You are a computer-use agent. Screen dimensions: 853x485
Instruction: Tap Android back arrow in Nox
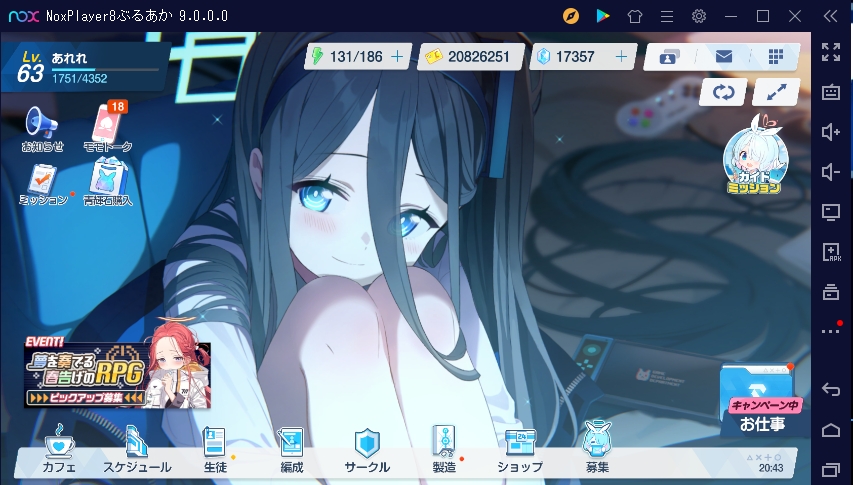point(831,389)
